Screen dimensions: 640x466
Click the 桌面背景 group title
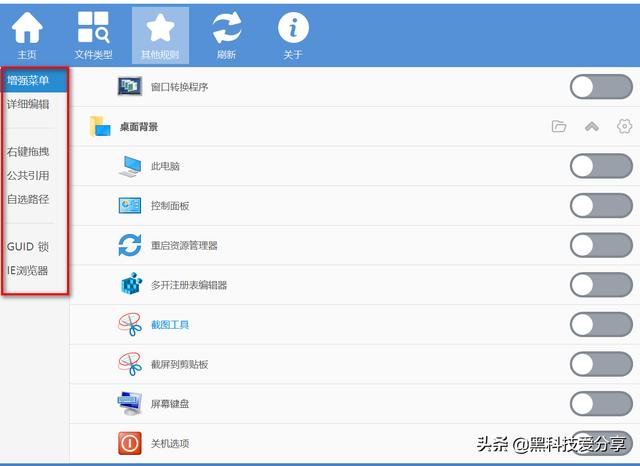point(139,126)
